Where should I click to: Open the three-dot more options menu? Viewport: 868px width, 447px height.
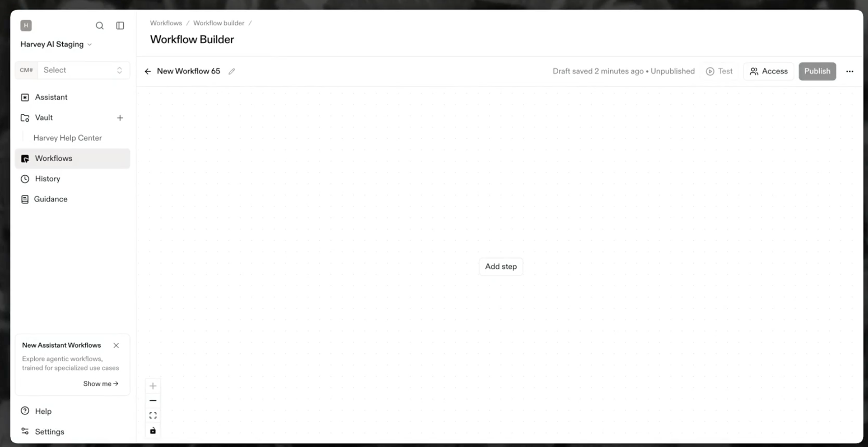click(849, 72)
